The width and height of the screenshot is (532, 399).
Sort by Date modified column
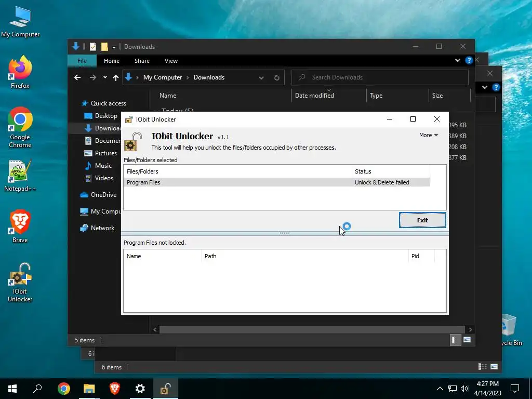coord(329,96)
